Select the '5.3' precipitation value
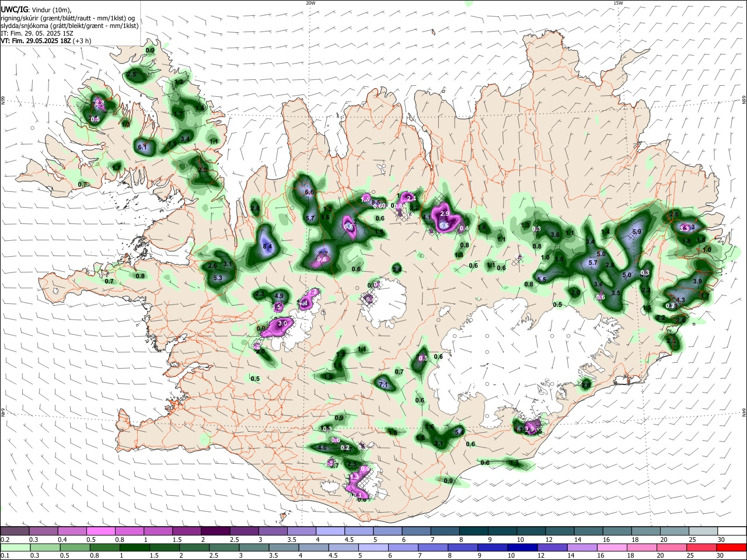747x560 pixels. click(218, 278)
